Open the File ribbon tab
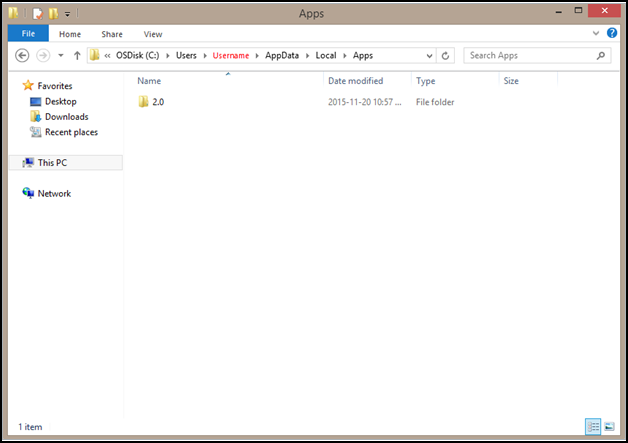 (28, 34)
